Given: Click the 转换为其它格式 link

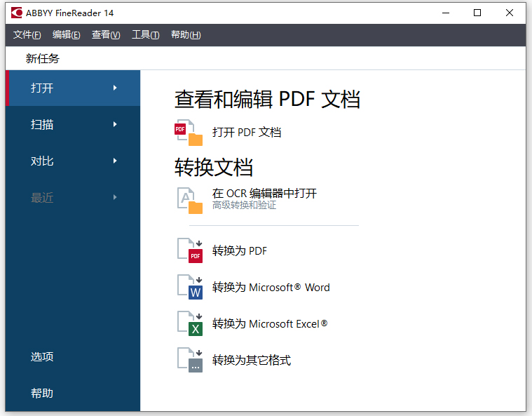Looking at the screenshot, I should point(252,360).
